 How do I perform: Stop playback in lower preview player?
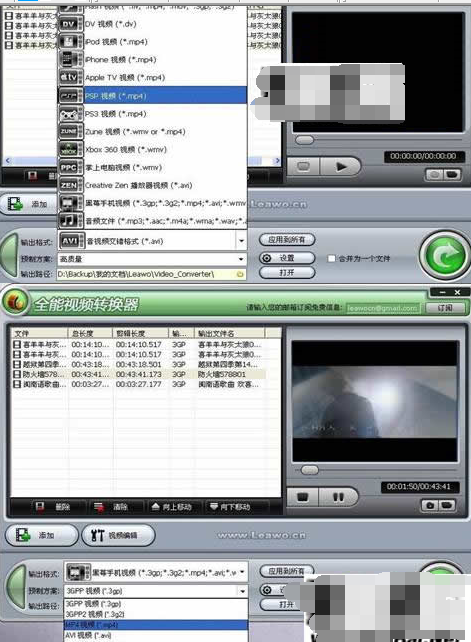(303, 497)
